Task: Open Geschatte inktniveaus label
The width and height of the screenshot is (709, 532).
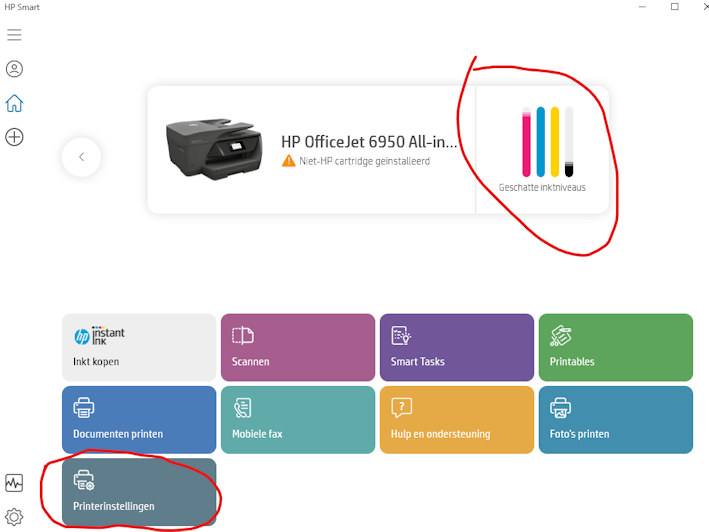Action: (542, 187)
